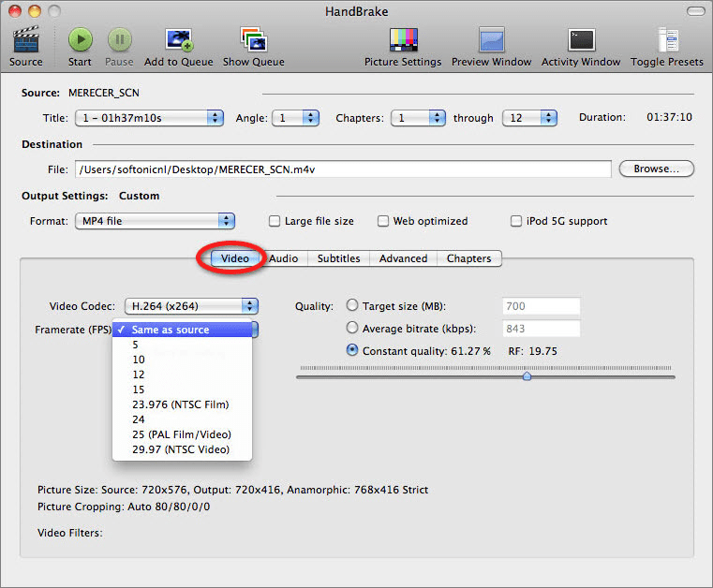The width and height of the screenshot is (713, 588).
Task: Choose Same as source framerate option
Action: pyautogui.click(x=182, y=330)
